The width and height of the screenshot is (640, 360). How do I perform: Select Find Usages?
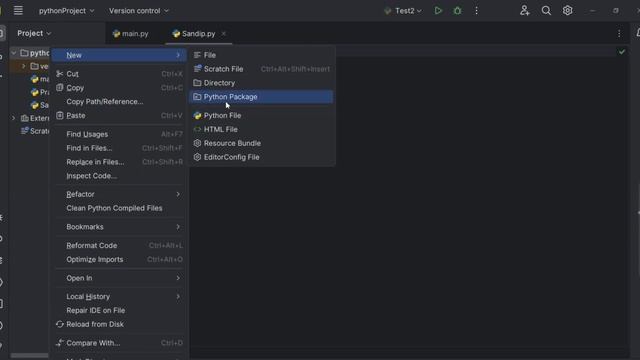click(x=119, y=134)
